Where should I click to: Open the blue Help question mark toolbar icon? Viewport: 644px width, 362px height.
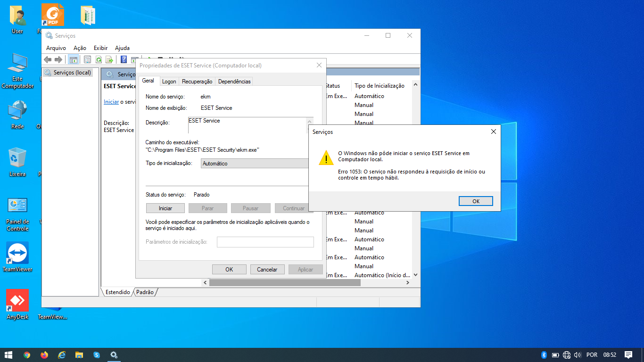(x=124, y=59)
